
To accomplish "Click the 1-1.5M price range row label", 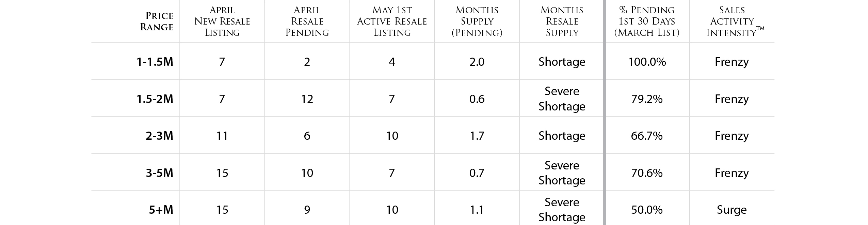I will tap(155, 62).
